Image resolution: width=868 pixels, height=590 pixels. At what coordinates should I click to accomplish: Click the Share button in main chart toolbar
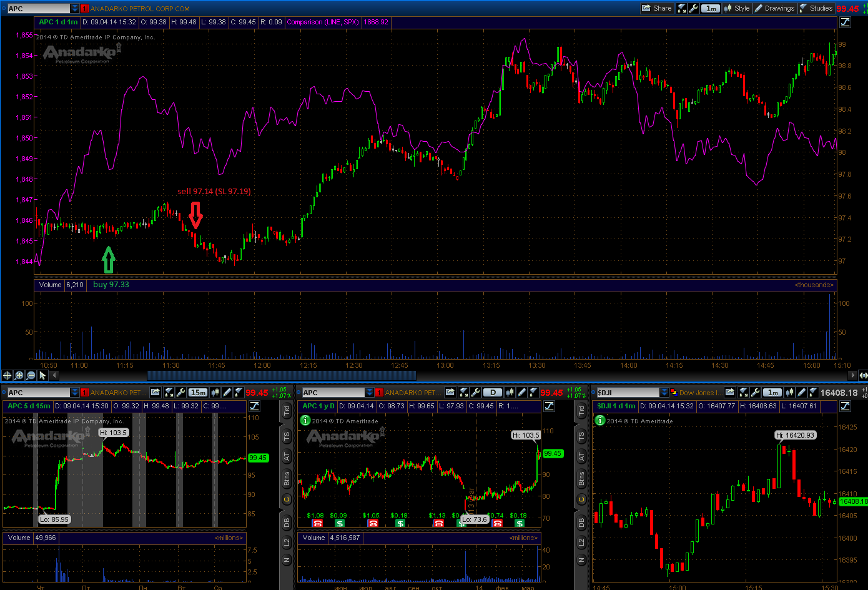coord(656,8)
